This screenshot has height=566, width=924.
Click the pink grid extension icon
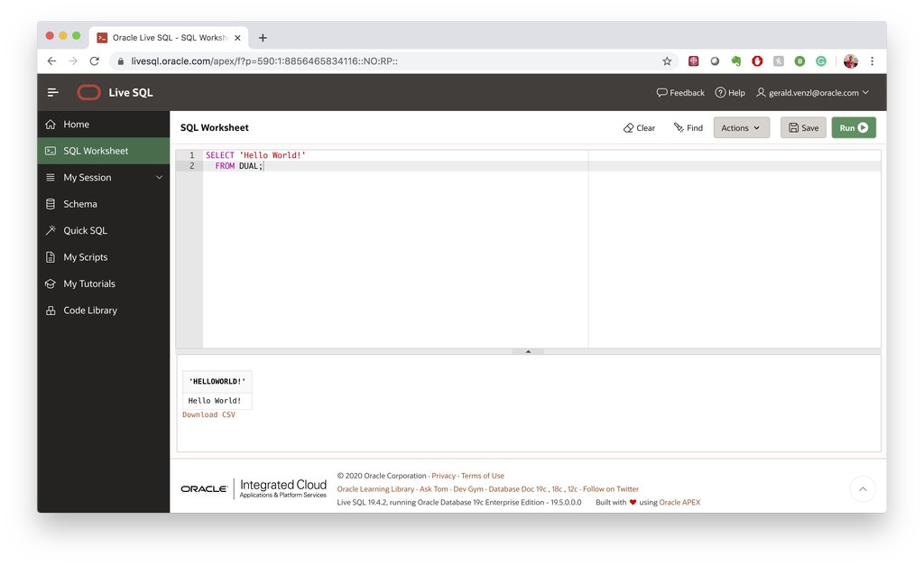[x=694, y=61]
